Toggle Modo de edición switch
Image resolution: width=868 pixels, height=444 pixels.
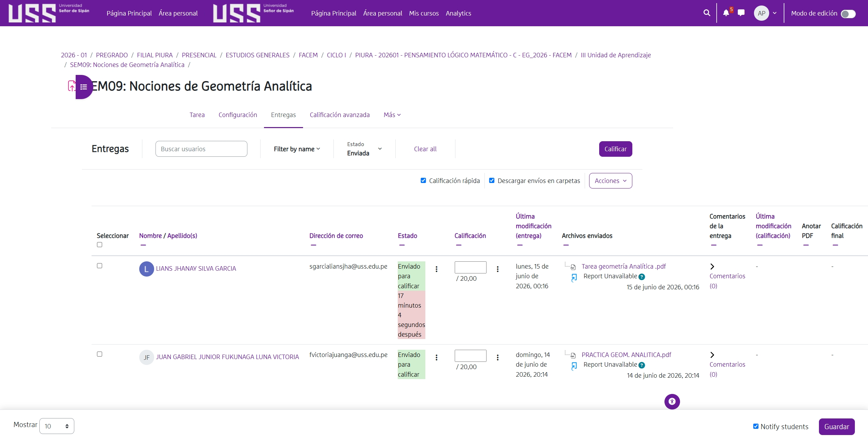(848, 14)
